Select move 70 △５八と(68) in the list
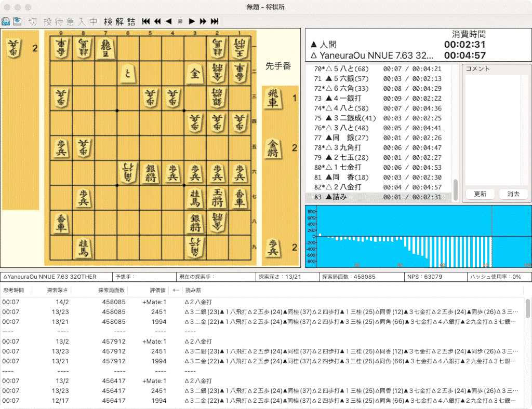The width and height of the screenshot is (532, 409). 378,69
